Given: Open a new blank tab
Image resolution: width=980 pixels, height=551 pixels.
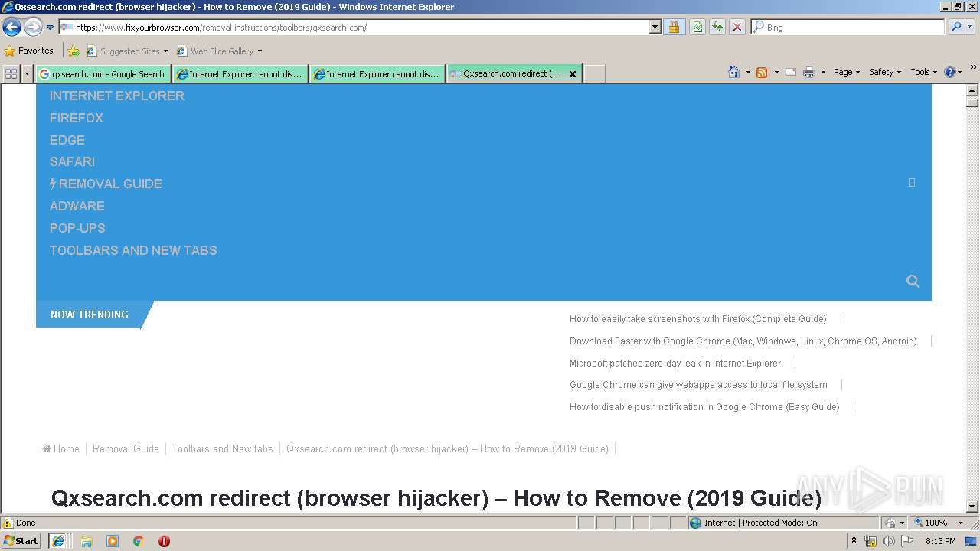Looking at the screenshot, I should [x=595, y=73].
